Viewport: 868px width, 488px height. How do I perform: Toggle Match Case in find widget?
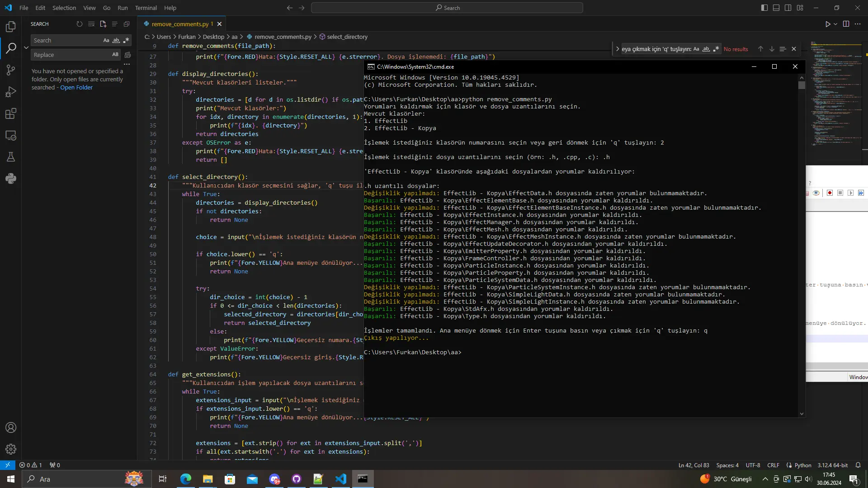(696, 49)
